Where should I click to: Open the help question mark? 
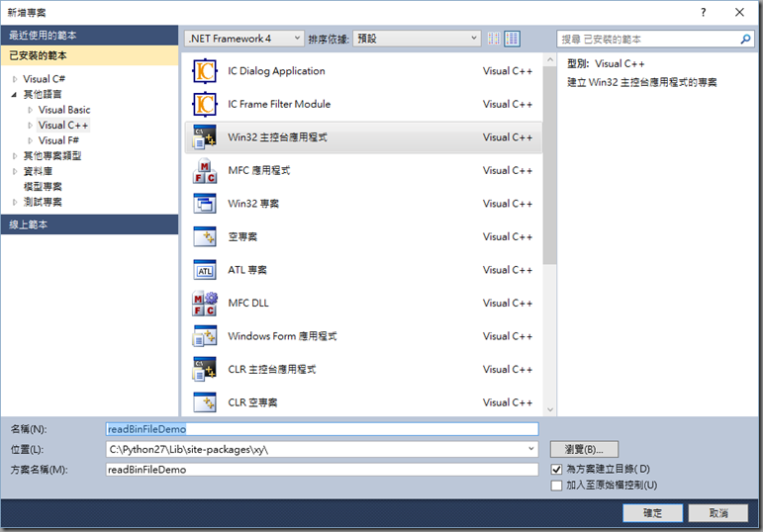pos(704,12)
